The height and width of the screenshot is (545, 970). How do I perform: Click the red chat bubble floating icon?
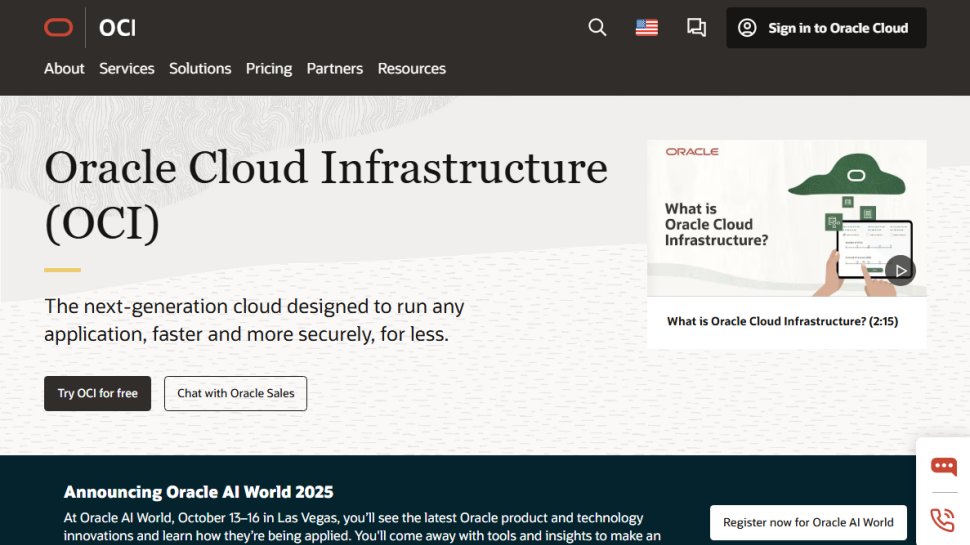(x=943, y=466)
